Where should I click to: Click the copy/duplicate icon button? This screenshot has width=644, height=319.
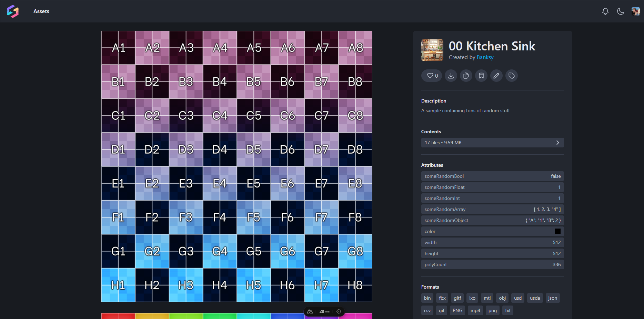(466, 76)
